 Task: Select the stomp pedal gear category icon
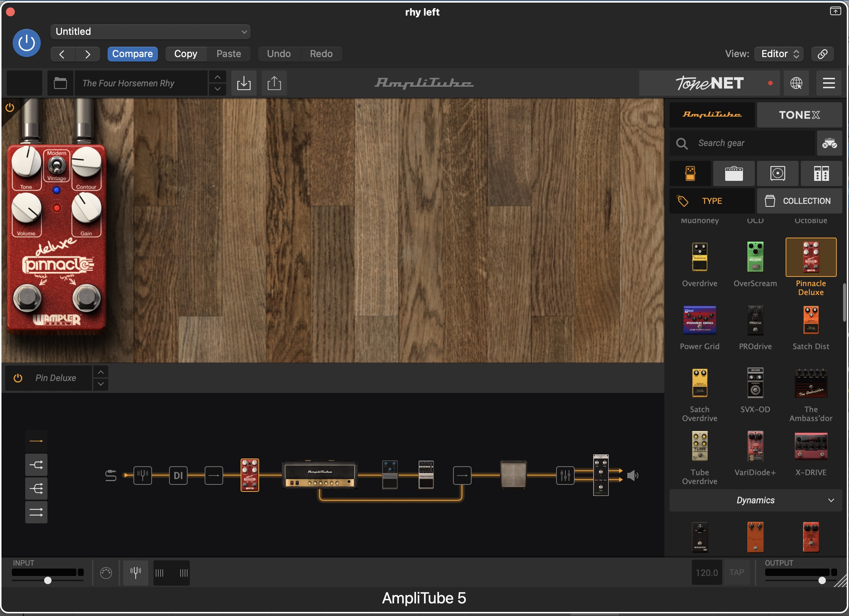tap(690, 174)
